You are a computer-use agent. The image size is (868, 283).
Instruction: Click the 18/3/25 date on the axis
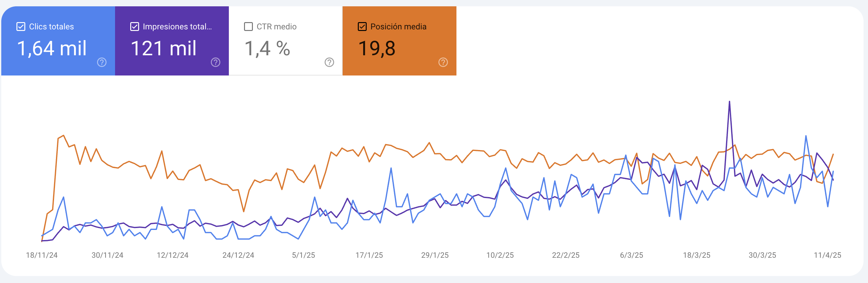pos(696,255)
